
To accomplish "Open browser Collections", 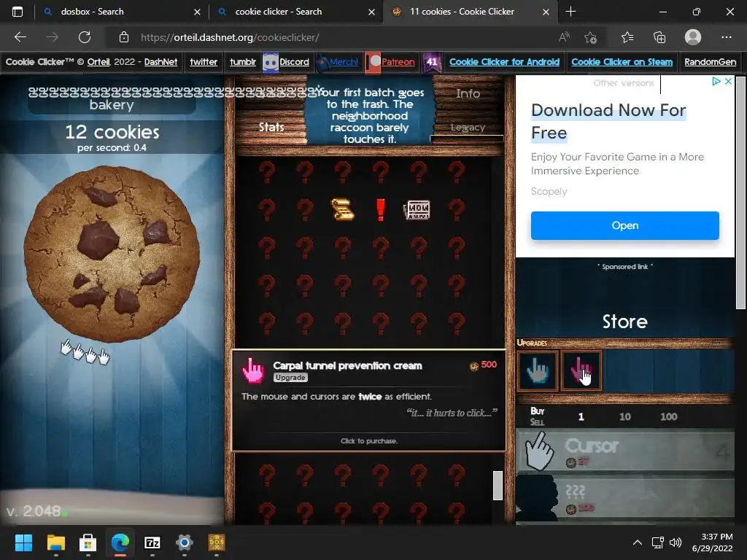I will pyautogui.click(x=659, y=37).
